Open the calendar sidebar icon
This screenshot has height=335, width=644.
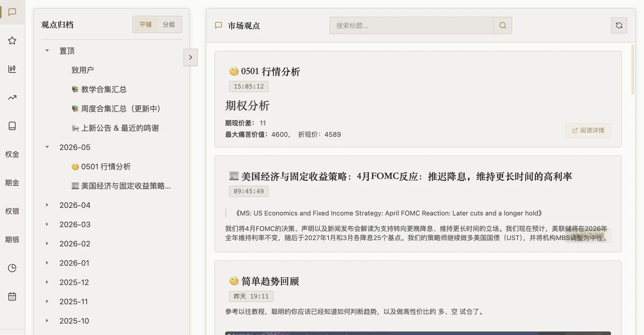click(x=12, y=296)
